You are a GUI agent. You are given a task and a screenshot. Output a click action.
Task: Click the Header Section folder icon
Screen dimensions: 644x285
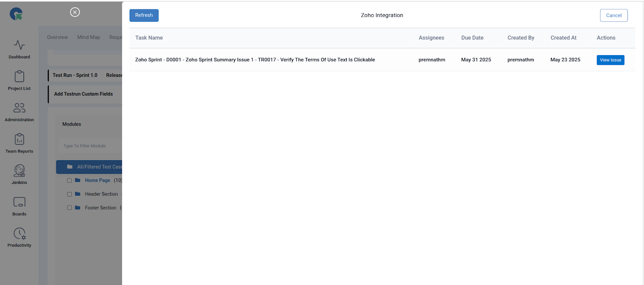78,194
